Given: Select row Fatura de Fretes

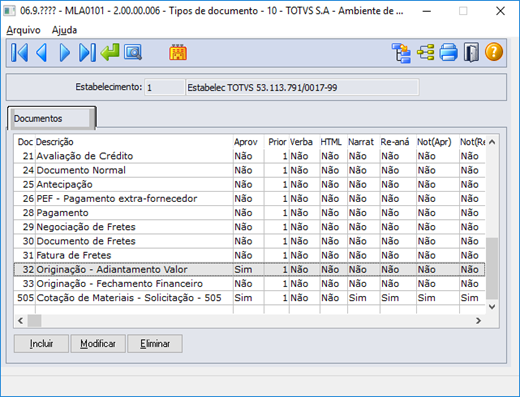Looking at the screenshot, I should pyautogui.click(x=249, y=255).
